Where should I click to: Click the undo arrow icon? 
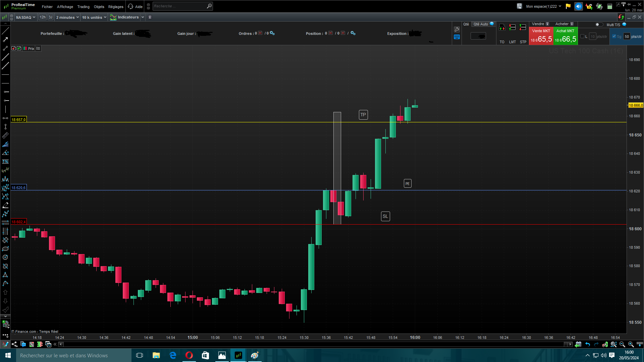pos(588,344)
